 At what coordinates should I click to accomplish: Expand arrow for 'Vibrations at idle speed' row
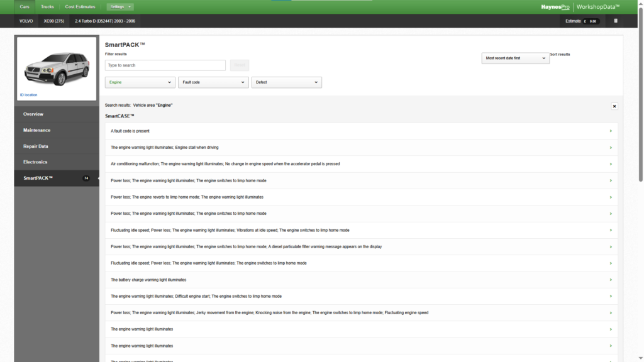point(611,230)
